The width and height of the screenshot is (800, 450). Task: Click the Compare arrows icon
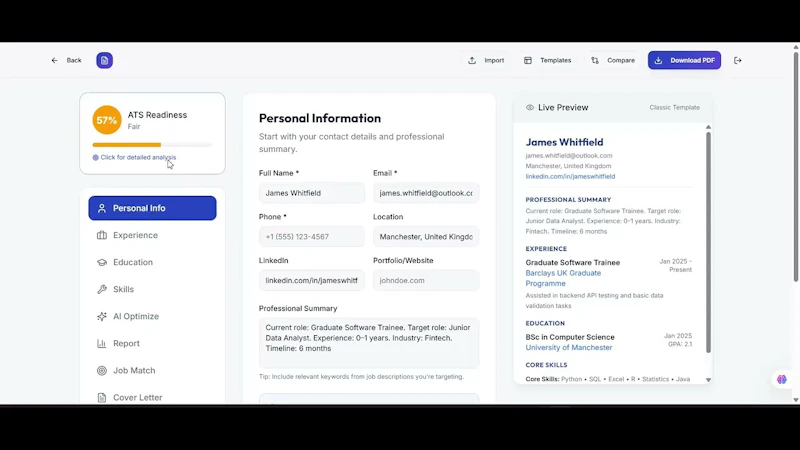(x=595, y=60)
